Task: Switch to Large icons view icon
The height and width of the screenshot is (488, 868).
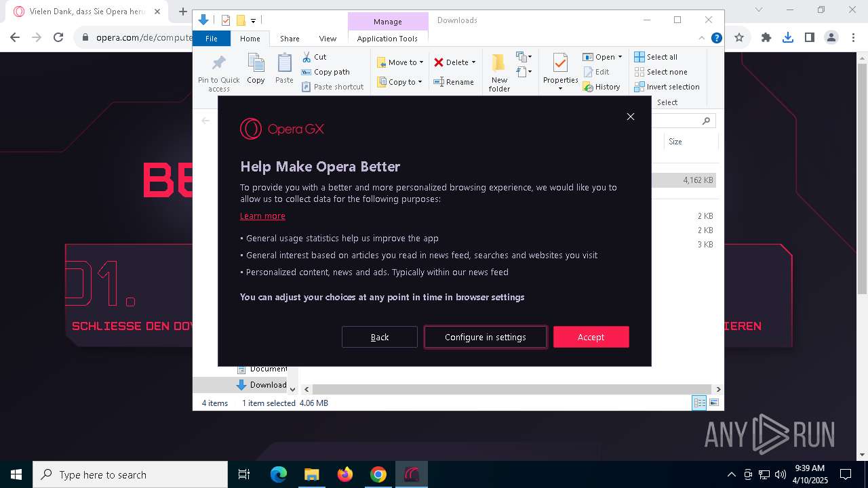Action: pos(714,403)
